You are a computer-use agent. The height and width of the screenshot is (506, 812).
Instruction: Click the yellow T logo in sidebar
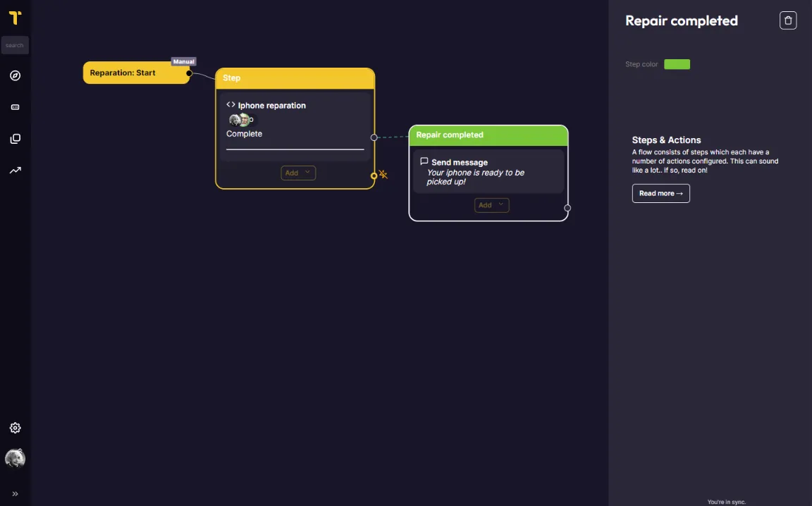15,18
